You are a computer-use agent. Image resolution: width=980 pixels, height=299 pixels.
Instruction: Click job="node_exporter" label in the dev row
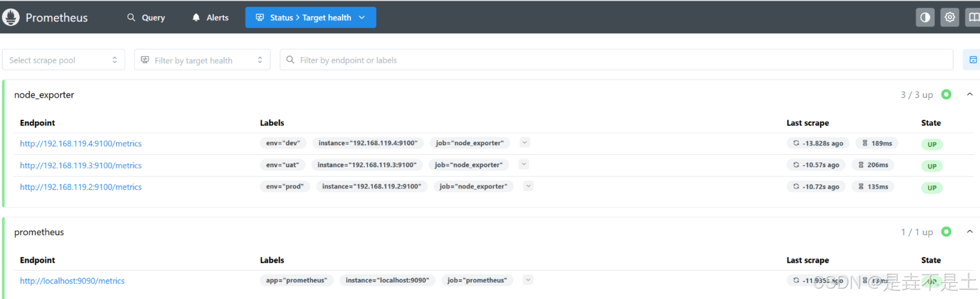pyautogui.click(x=470, y=143)
